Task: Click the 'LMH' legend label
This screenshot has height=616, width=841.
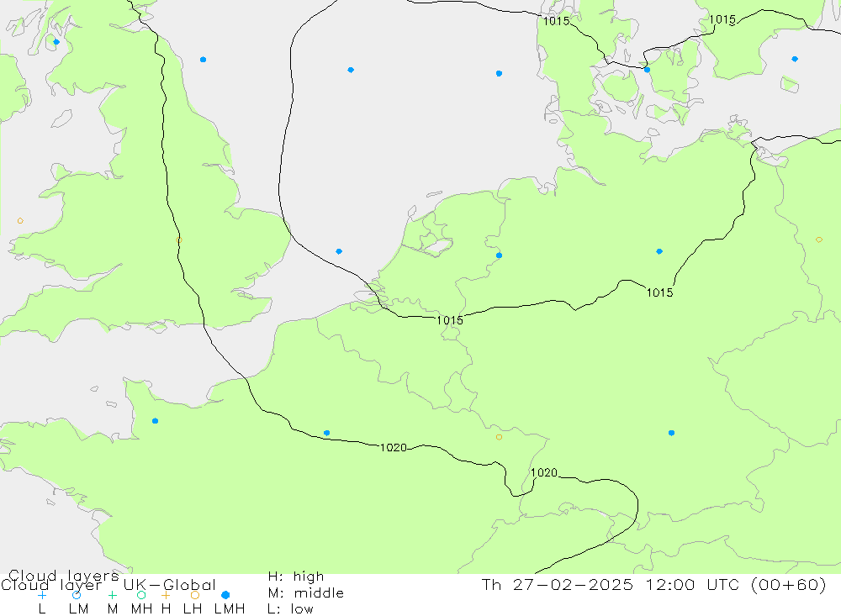Action: (230, 609)
